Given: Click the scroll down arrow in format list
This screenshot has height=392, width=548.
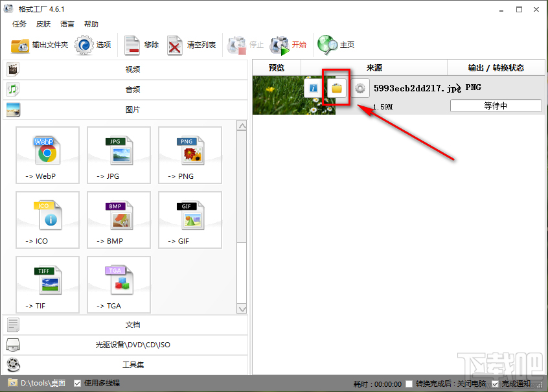Looking at the screenshot, I should point(242,309).
